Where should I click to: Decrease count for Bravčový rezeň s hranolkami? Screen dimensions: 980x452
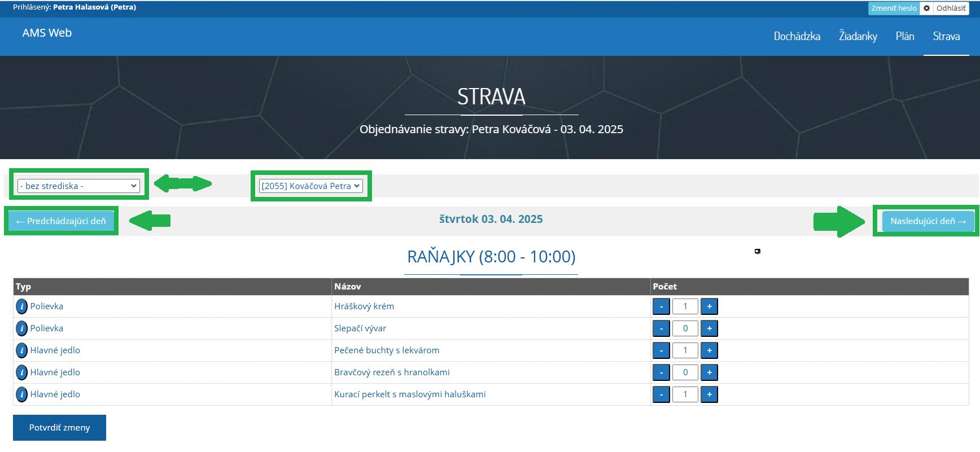tap(661, 372)
